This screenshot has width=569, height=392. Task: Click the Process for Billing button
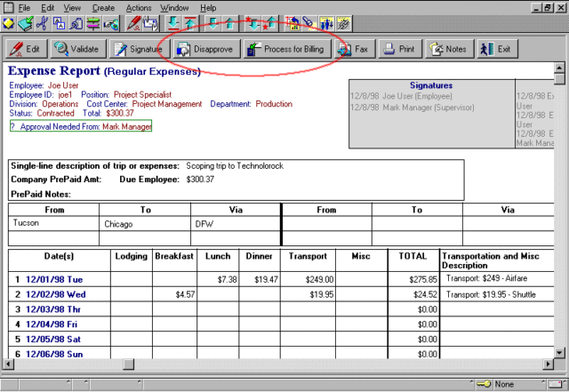coord(287,49)
